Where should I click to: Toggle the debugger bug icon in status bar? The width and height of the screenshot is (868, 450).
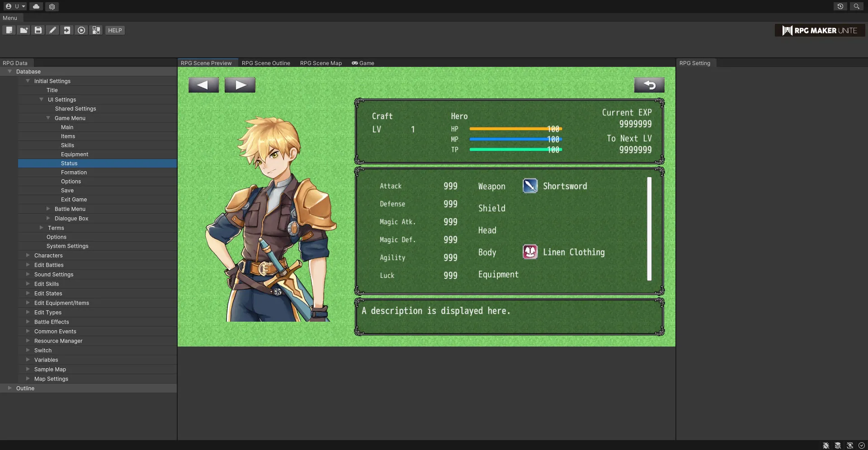tap(826, 445)
